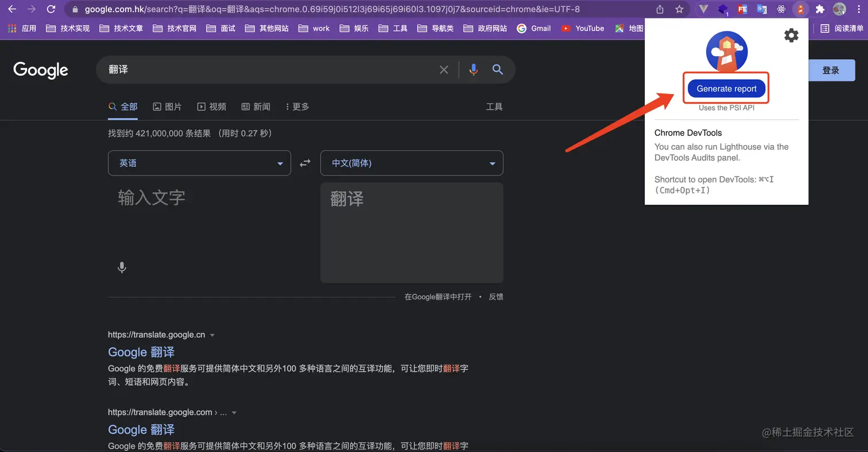
Task: Switch to the 视频 tab
Action: coord(211,107)
